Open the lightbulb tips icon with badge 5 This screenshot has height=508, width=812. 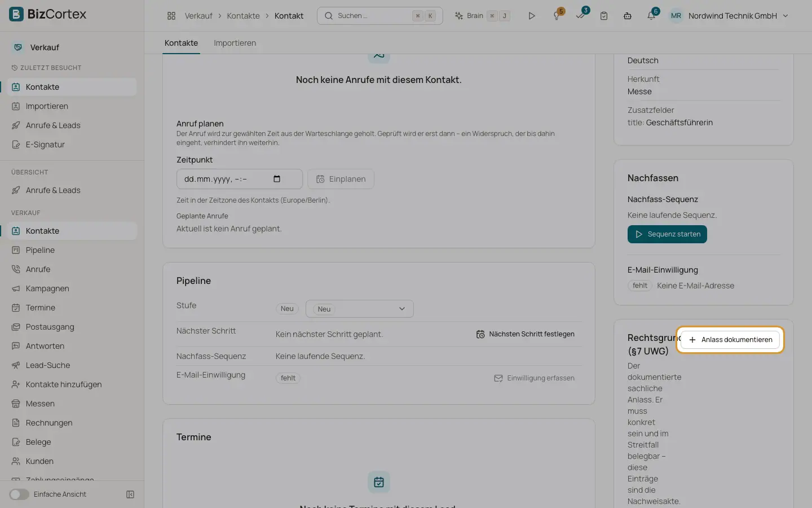click(x=557, y=16)
